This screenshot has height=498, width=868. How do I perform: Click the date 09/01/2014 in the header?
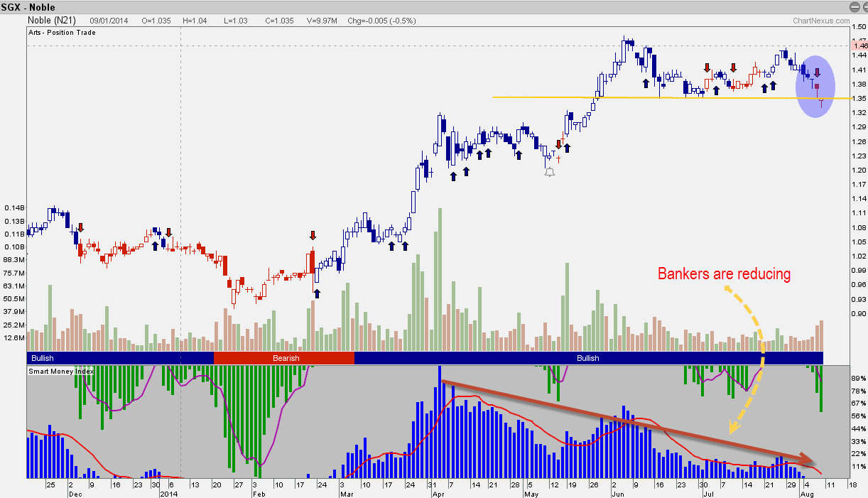coord(109,21)
